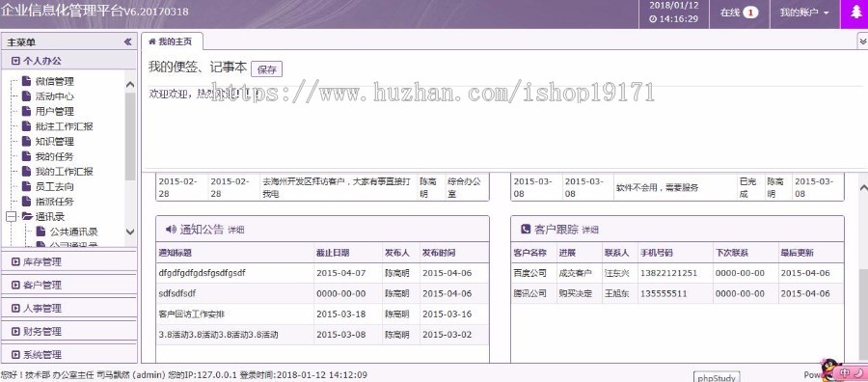
Task: Click progress value 购买决定
Action: (x=575, y=293)
